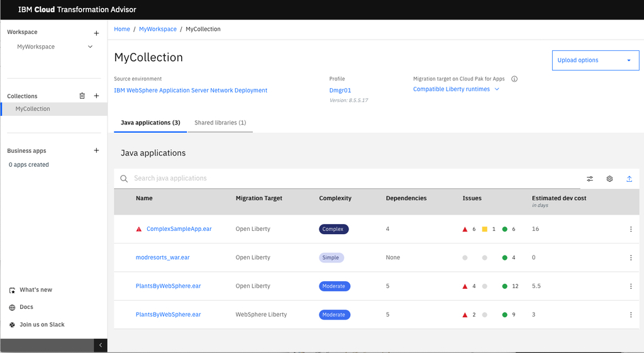Open IBM WebSphere Application Server Network Deployment link
644x353 pixels.
(191, 91)
